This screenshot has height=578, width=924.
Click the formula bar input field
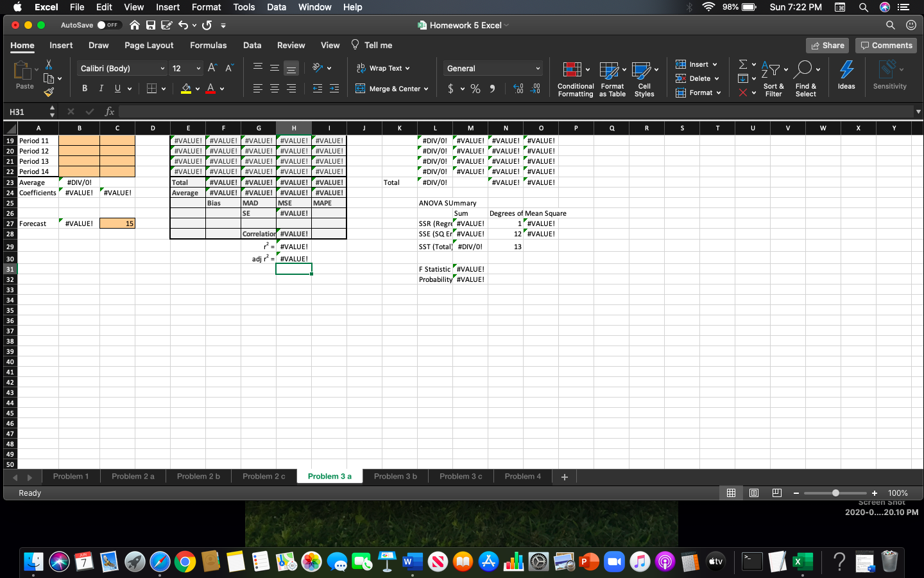pyautogui.click(x=516, y=112)
